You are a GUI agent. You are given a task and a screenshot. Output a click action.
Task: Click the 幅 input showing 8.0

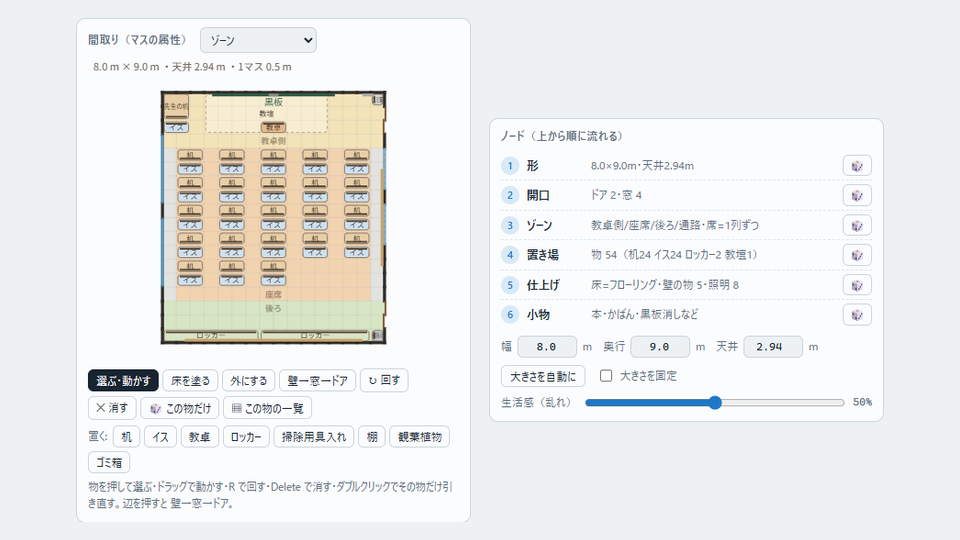coord(547,347)
